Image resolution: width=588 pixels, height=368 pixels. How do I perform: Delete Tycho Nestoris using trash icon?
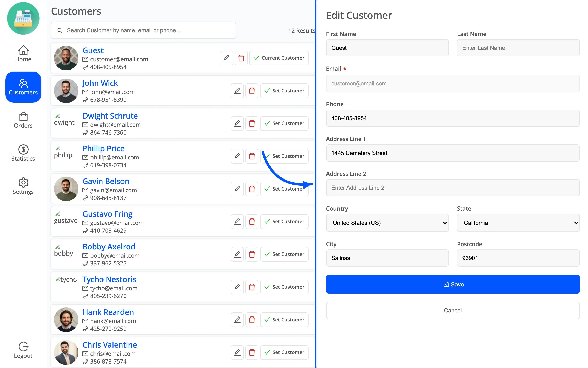tap(252, 287)
